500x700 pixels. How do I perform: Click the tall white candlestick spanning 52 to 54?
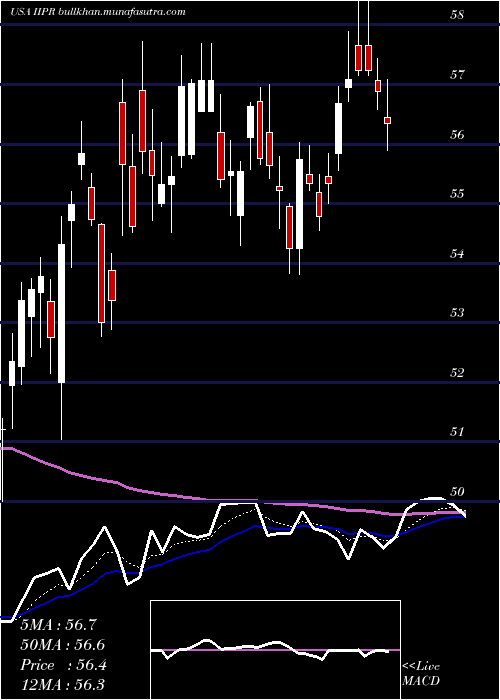pyautogui.click(x=62, y=313)
